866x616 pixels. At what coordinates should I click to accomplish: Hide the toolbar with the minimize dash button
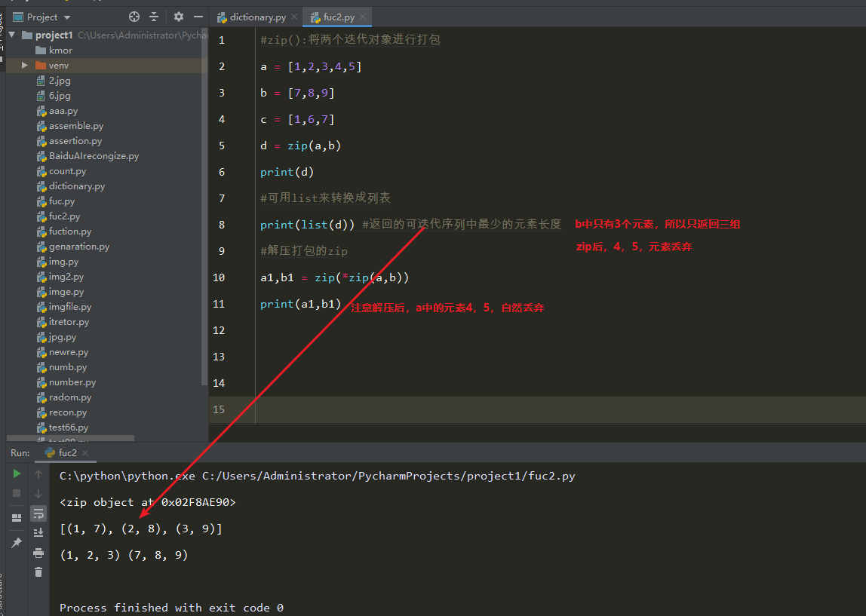pyautogui.click(x=198, y=17)
